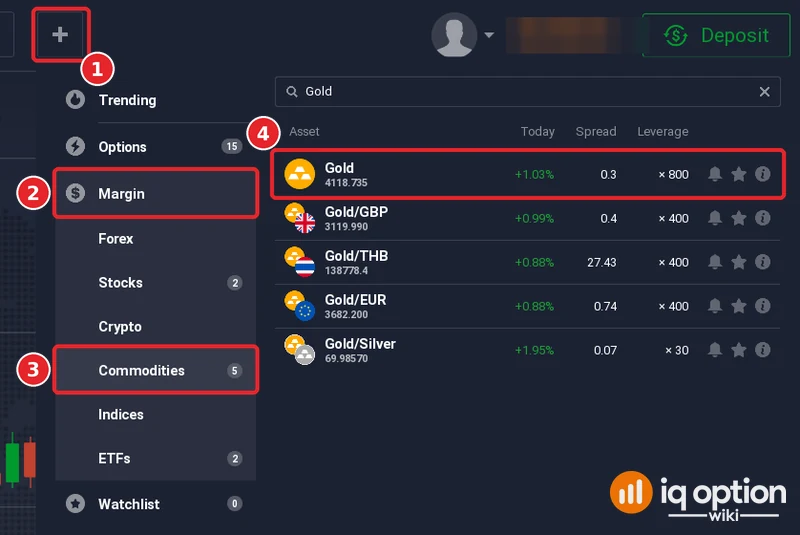The height and width of the screenshot is (535, 800).
Task: Choose Crypto under Margin
Action: tap(156, 326)
